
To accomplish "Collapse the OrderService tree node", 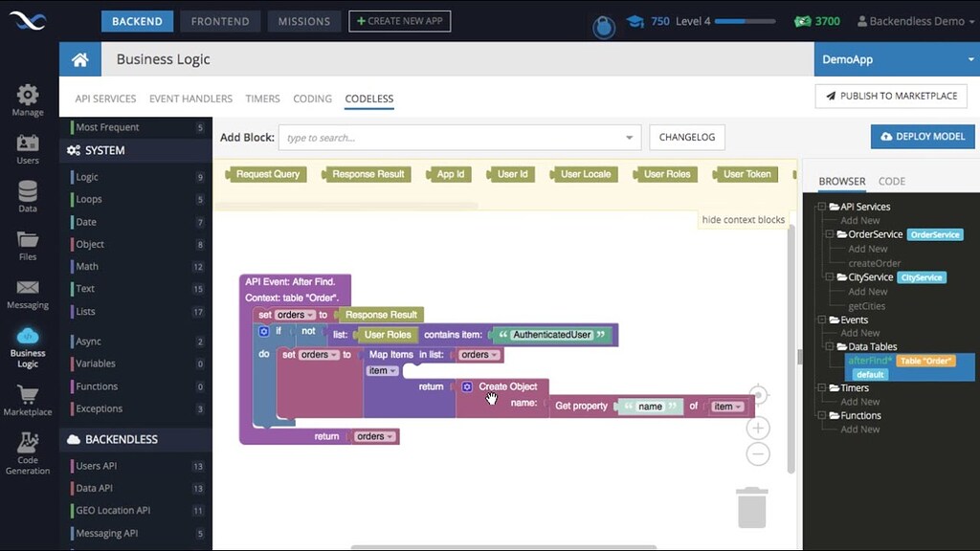I will click(x=830, y=234).
